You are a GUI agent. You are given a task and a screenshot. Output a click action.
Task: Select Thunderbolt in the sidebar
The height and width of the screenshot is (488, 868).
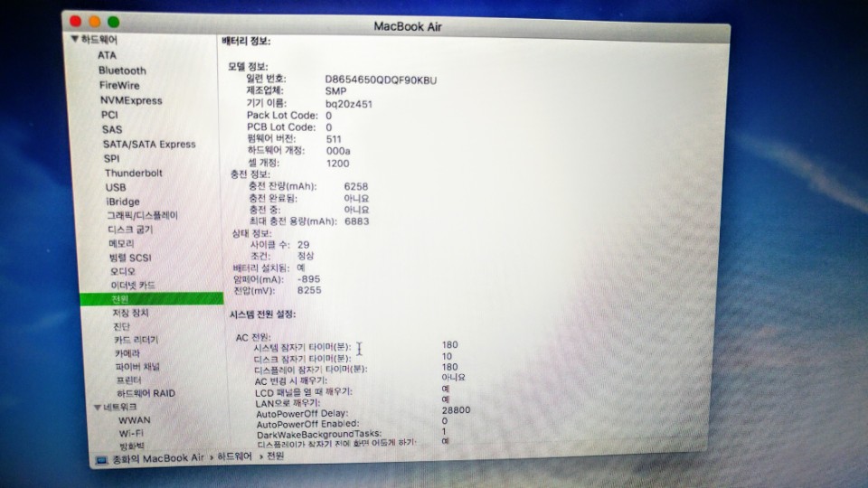coord(133,173)
